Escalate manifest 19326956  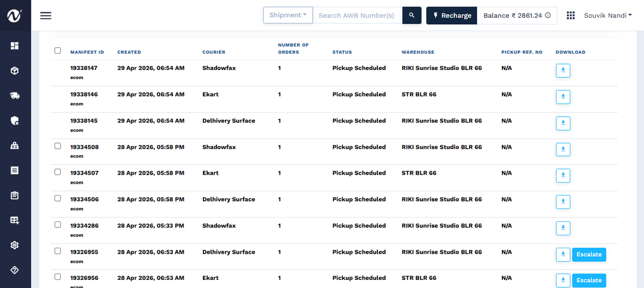[x=589, y=280]
